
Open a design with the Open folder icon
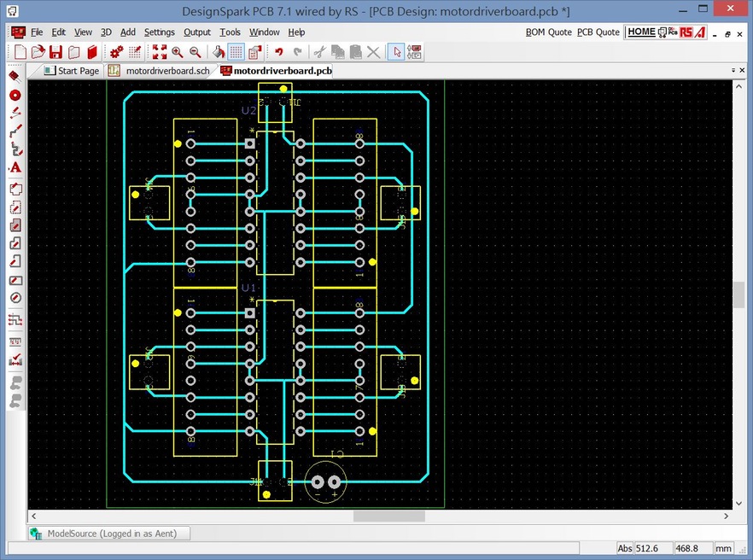[38, 52]
